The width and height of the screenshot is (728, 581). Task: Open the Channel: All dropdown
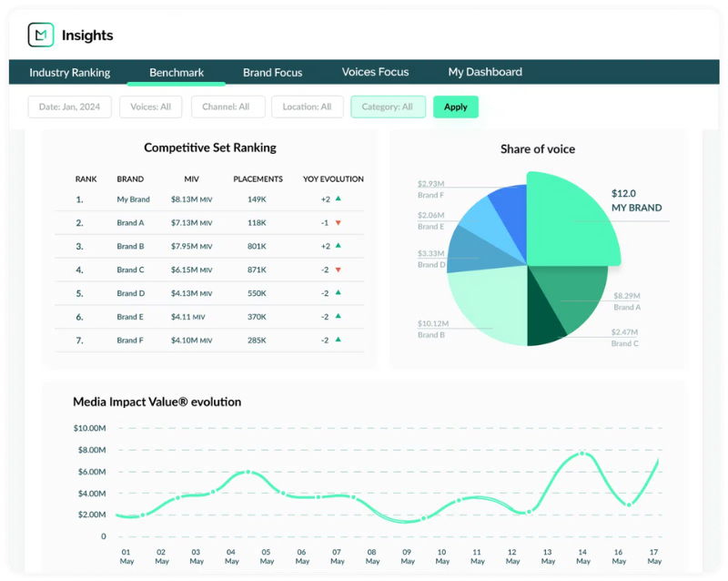click(227, 107)
